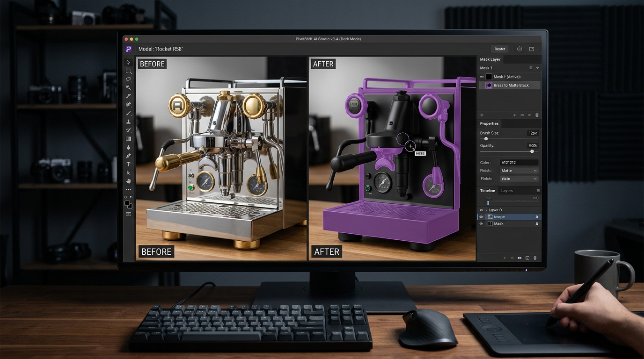Delete mask using the mask panel trash icon
This screenshot has height=359, width=644.
537,115
